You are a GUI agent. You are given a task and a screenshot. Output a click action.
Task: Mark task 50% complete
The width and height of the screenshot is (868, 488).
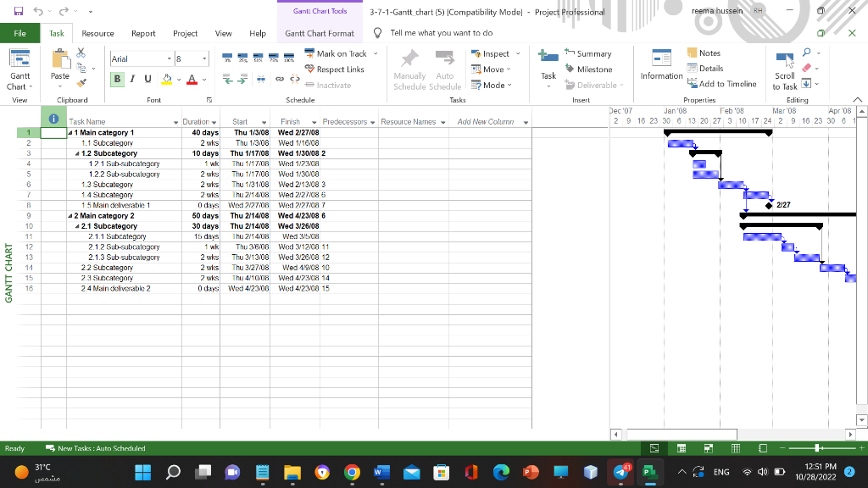(258, 57)
